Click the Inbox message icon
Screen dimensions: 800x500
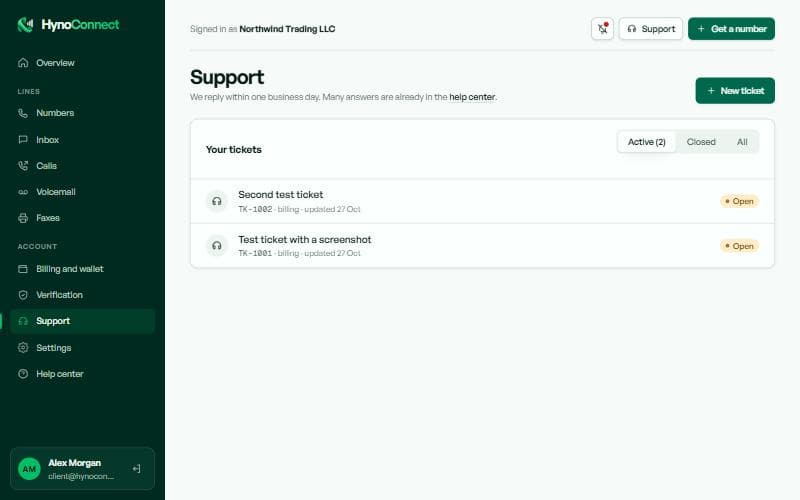pyautogui.click(x=23, y=140)
